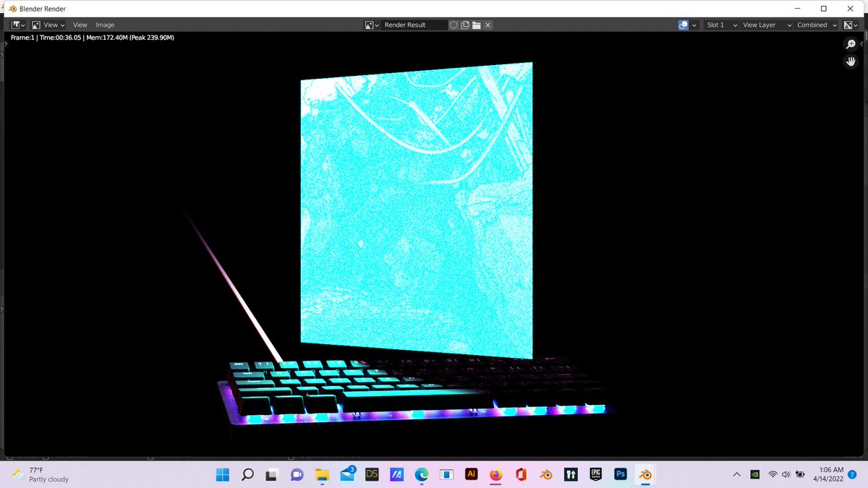
Task: Open Teams Chat in taskbar
Action: click(x=297, y=474)
